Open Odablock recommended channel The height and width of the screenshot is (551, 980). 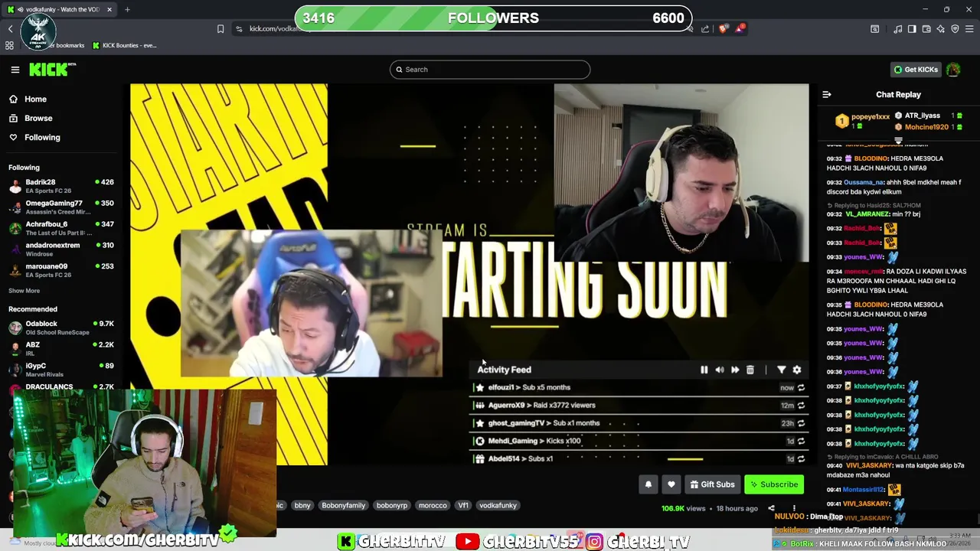[x=61, y=328]
